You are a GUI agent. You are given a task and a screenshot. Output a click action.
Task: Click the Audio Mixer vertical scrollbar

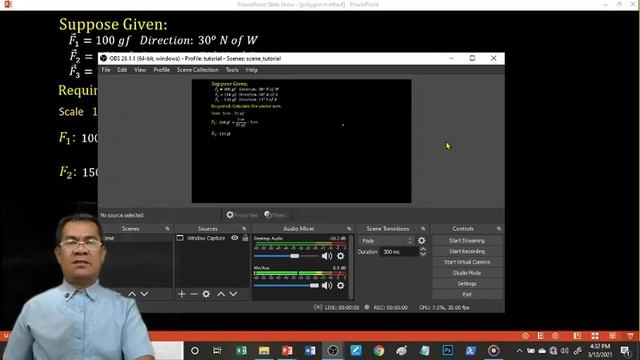[x=351, y=267]
